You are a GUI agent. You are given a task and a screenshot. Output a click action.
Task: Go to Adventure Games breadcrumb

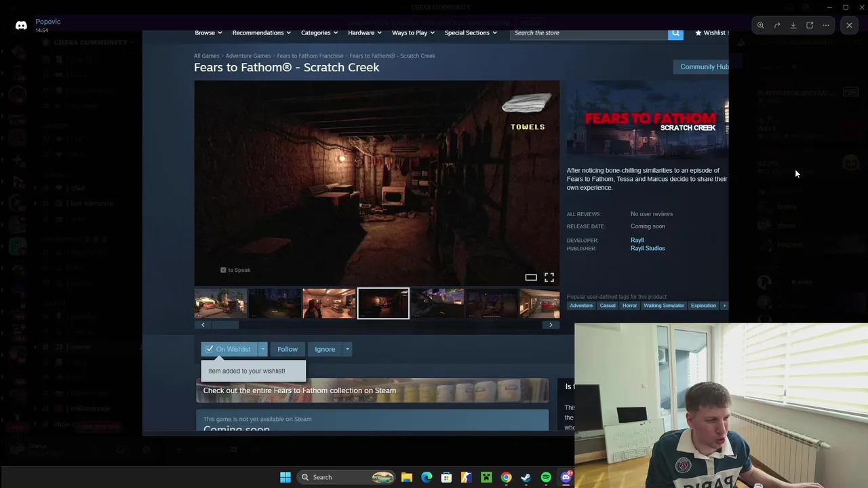tap(248, 56)
